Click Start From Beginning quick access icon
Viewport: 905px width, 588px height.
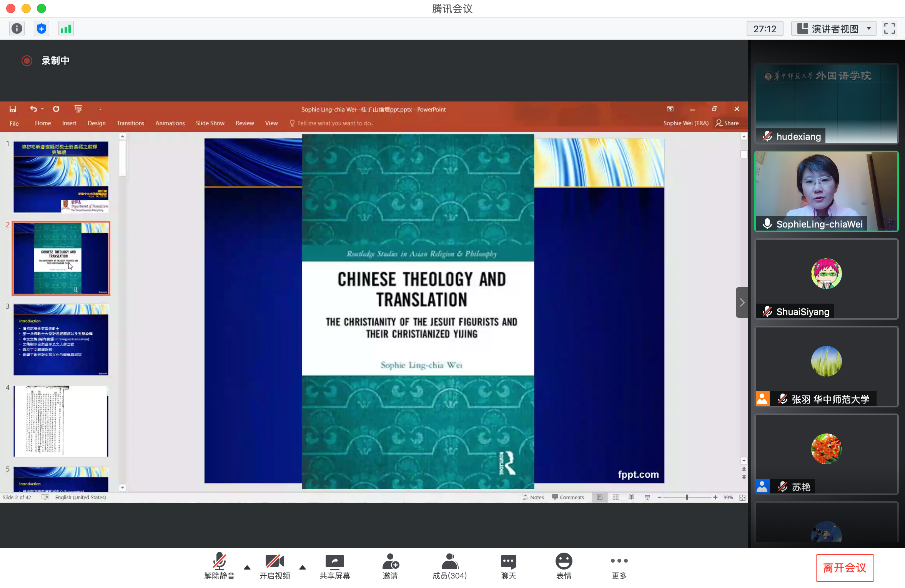click(78, 109)
